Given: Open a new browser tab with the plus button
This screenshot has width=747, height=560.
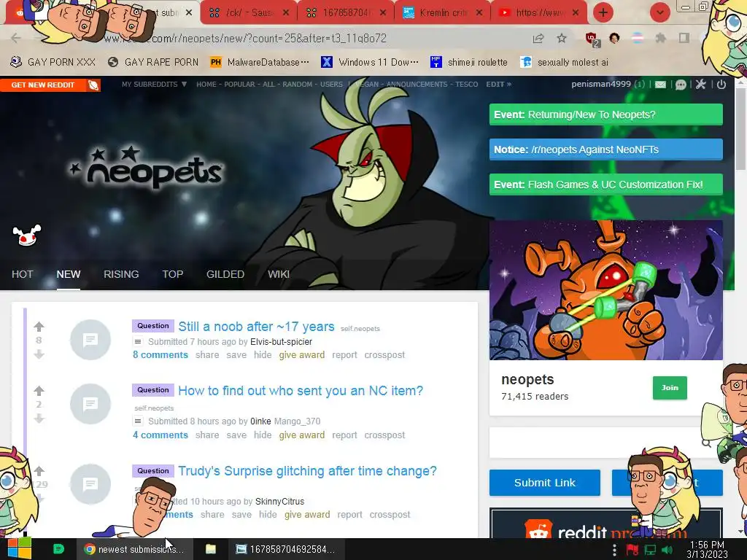Looking at the screenshot, I should 603,12.
